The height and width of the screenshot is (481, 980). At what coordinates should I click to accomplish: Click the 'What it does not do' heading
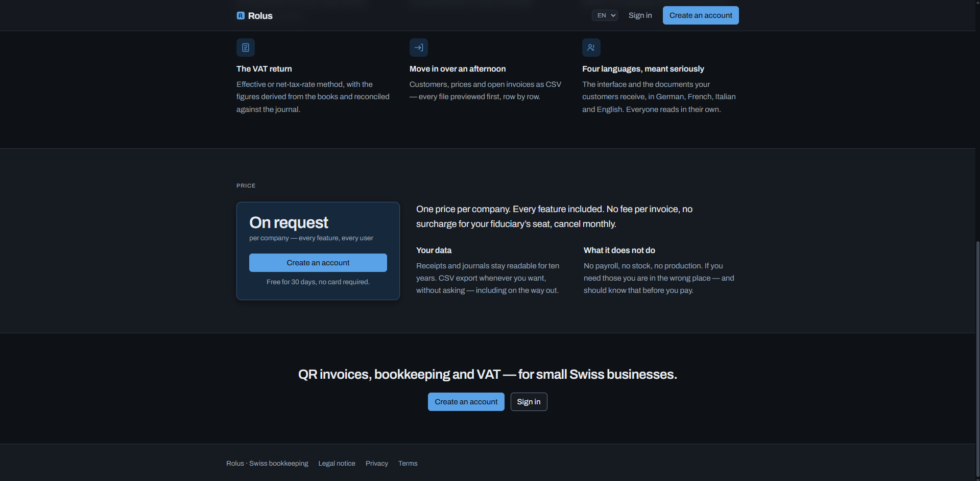point(619,250)
